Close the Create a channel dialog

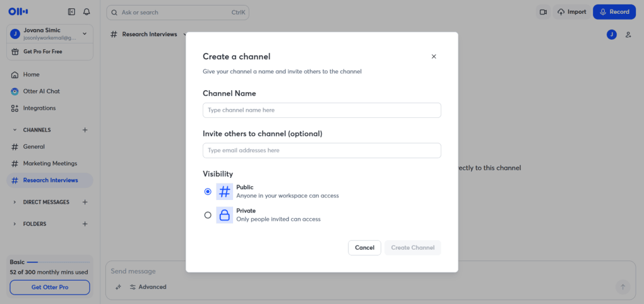click(434, 57)
